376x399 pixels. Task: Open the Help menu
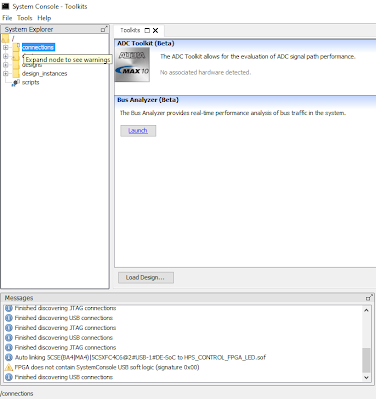click(x=44, y=18)
